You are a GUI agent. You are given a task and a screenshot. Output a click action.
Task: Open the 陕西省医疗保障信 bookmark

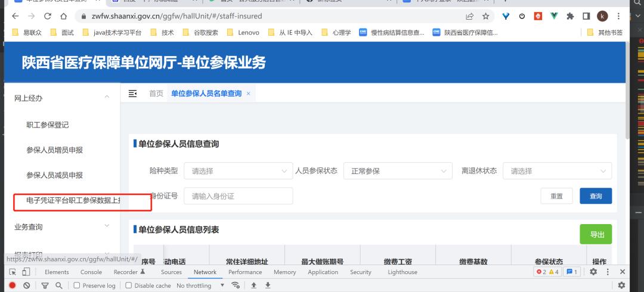click(465, 32)
